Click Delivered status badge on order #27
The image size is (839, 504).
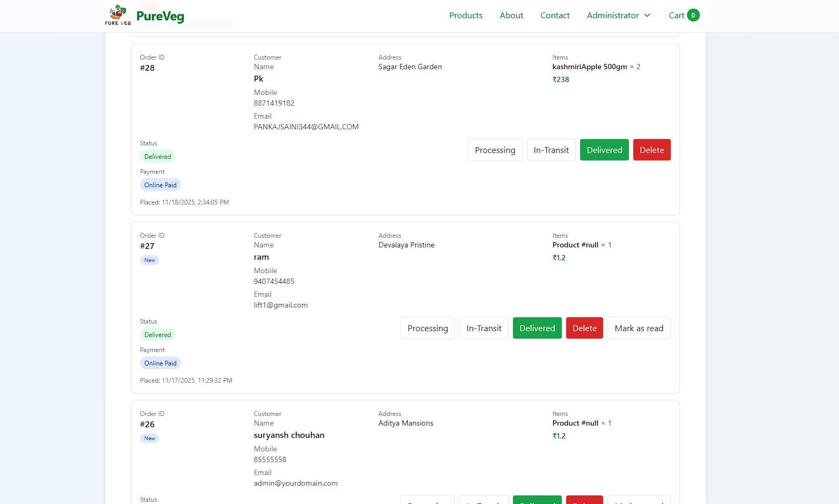pyautogui.click(x=157, y=334)
